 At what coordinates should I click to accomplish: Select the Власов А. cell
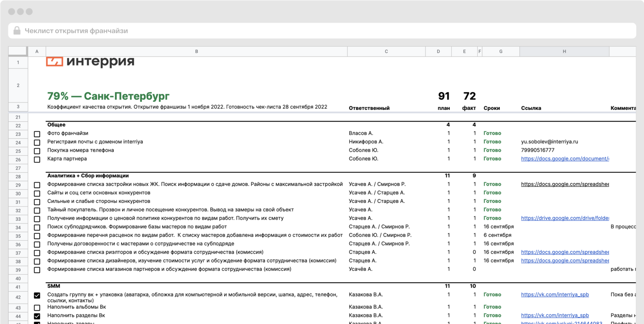tap(361, 133)
